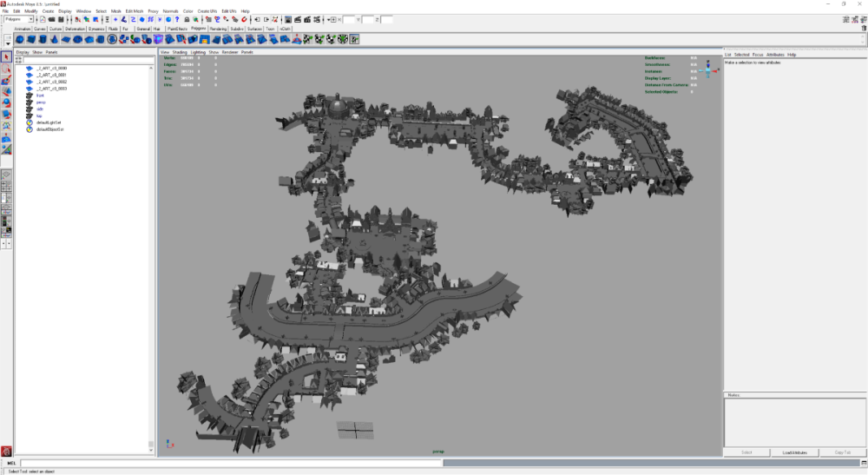The width and height of the screenshot is (868, 475).
Task: Select the arrow Select Tool in toolbox
Action: point(6,57)
